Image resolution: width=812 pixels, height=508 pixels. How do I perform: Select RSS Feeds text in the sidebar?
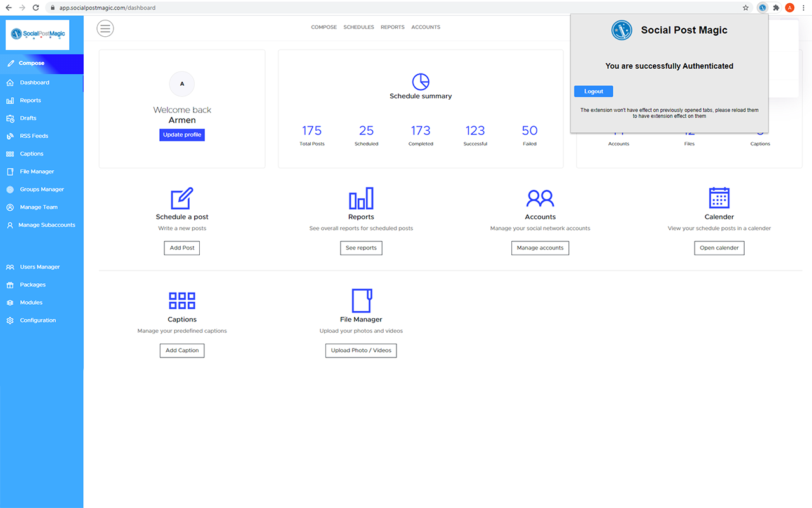point(34,136)
